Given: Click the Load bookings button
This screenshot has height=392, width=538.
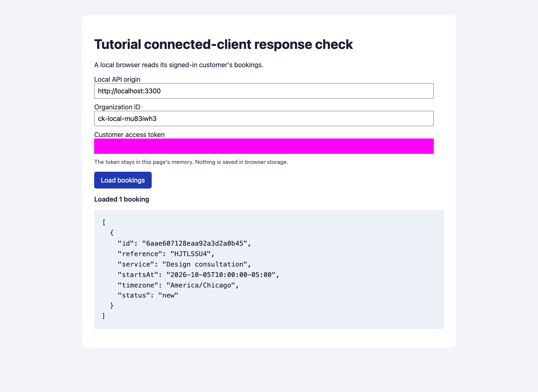Looking at the screenshot, I should pos(123,180).
